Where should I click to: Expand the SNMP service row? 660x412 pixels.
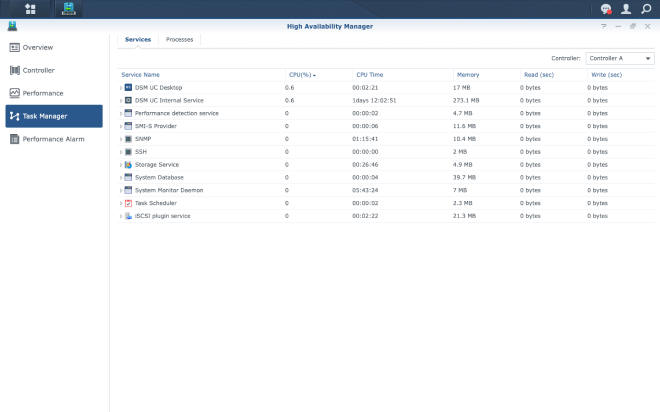121,139
